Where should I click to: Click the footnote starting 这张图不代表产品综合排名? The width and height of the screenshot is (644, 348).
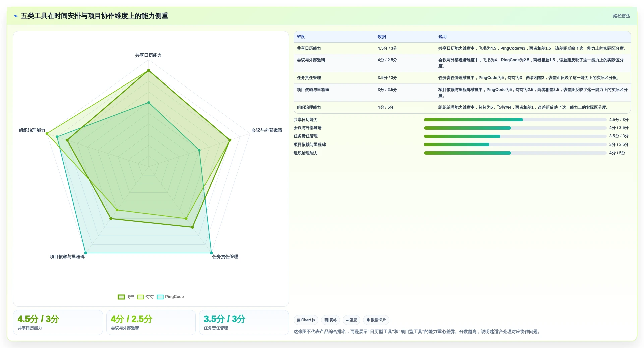pyautogui.click(x=417, y=332)
